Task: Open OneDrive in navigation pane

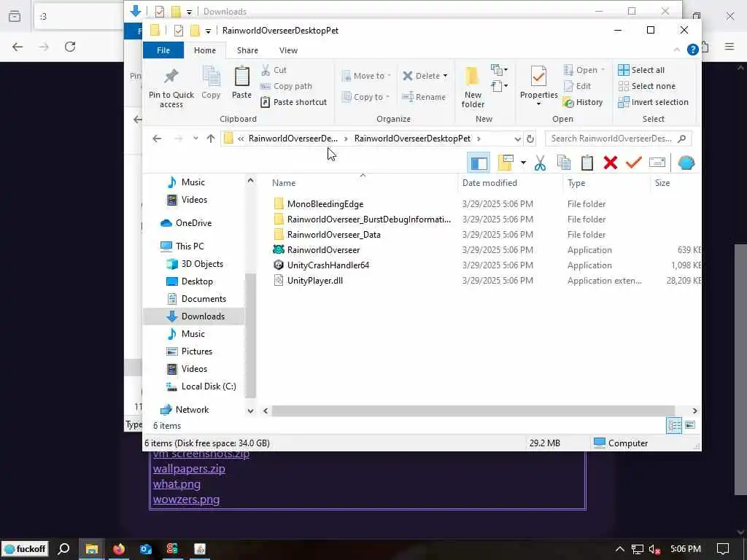Action: [193, 223]
